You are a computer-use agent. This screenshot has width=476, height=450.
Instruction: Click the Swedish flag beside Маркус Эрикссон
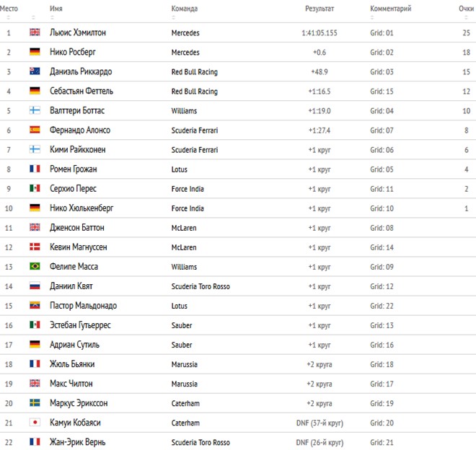click(x=35, y=402)
